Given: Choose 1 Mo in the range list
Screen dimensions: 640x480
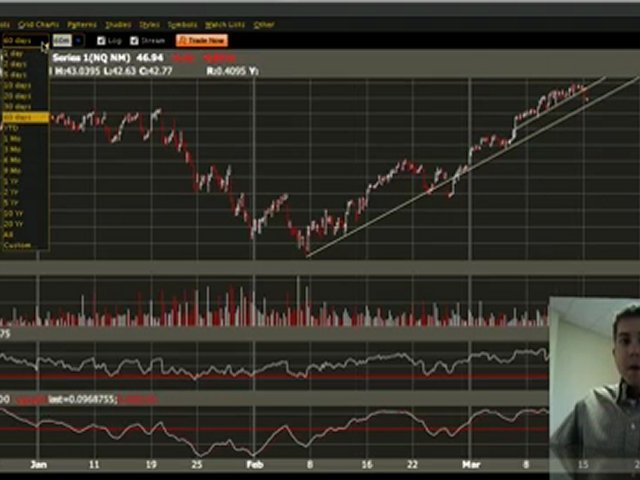Looking at the screenshot, I should point(25,139).
